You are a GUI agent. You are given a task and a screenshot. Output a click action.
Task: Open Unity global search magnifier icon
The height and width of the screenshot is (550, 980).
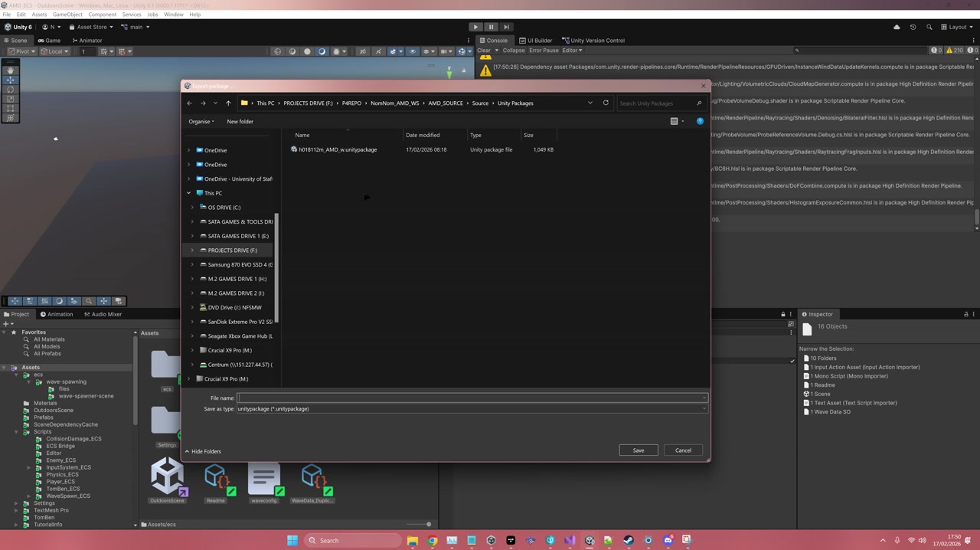click(929, 27)
